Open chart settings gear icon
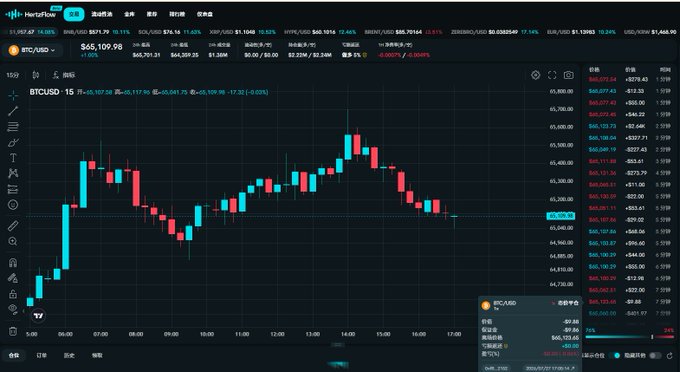Viewport: 680px width, 372px height. click(536, 75)
